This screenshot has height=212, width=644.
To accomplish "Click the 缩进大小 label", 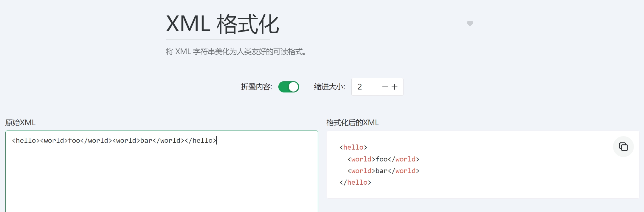I will coord(330,87).
